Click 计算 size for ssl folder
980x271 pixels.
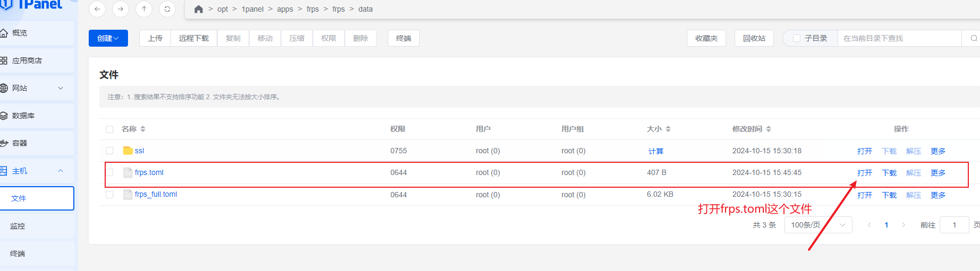656,151
